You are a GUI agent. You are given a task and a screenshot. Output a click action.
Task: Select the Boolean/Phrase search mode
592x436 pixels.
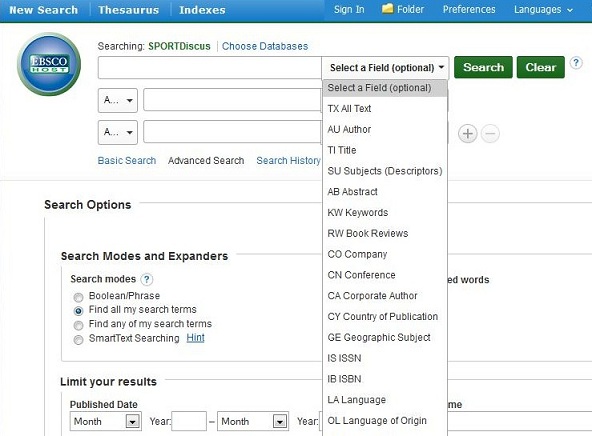click(x=78, y=297)
